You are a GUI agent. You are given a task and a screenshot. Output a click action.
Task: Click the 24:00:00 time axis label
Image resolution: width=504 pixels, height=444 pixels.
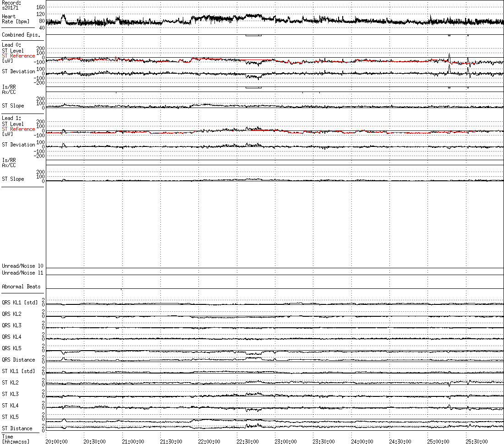[x=363, y=441]
